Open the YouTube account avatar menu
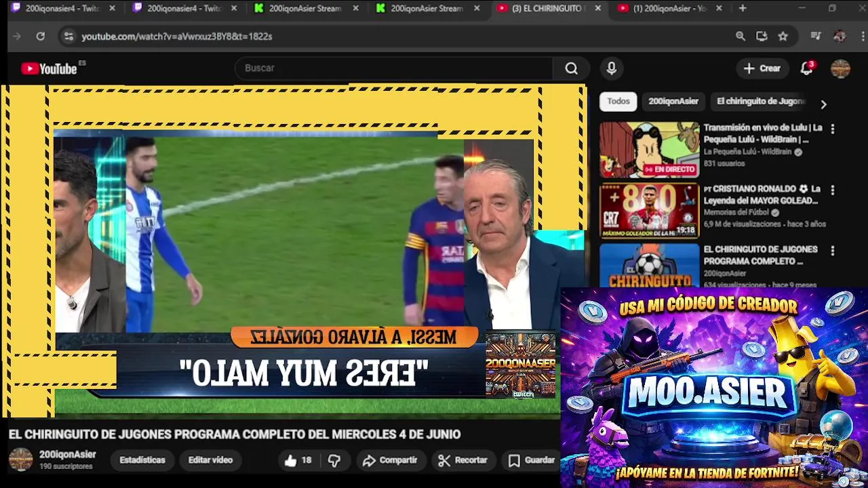Image resolution: width=868 pixels, height=488 pixels. tap(841, 68)
